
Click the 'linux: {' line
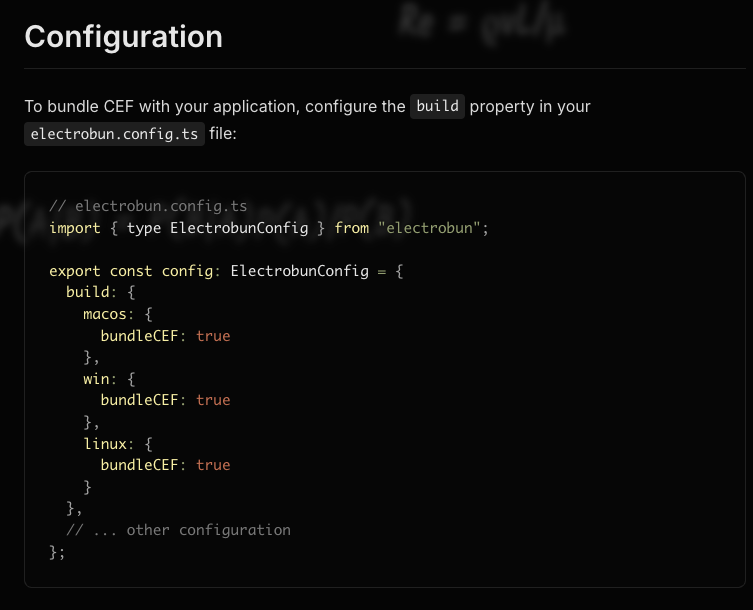(118, 444)
